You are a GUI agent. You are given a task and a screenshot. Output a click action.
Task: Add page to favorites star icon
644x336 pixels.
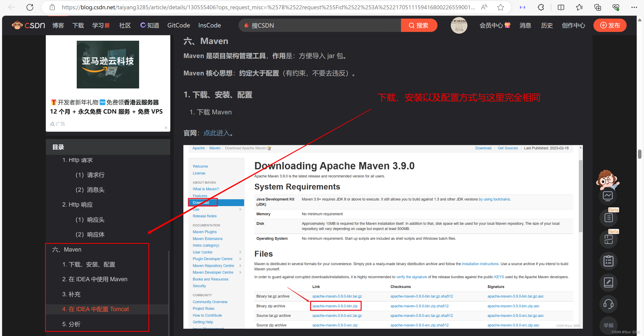point(500,7)
